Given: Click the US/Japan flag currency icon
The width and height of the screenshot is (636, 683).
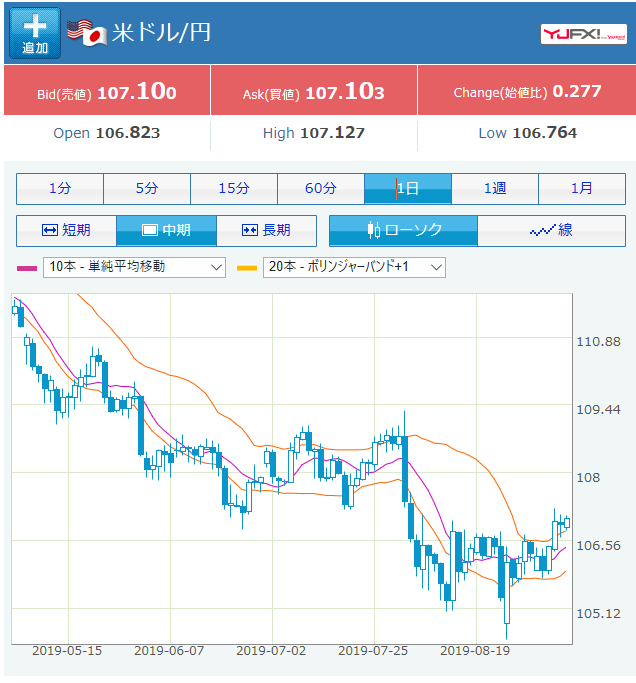Looking at the screenshot, I should [x=86, y=31].
